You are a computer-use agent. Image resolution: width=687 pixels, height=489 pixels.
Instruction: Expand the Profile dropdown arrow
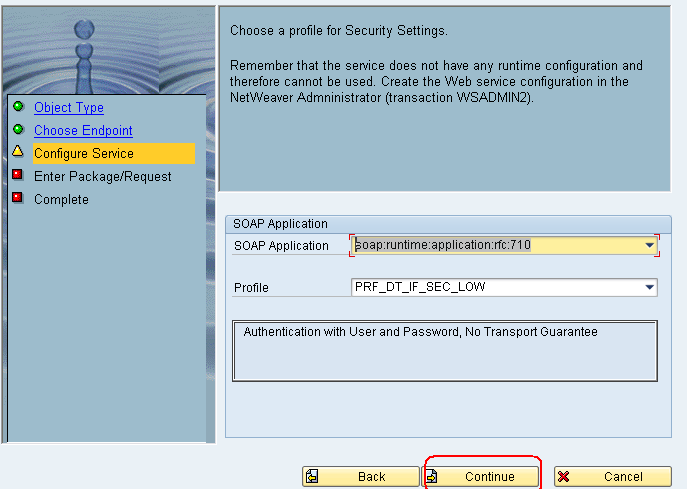pyautogui.click(x=650, y=287)
